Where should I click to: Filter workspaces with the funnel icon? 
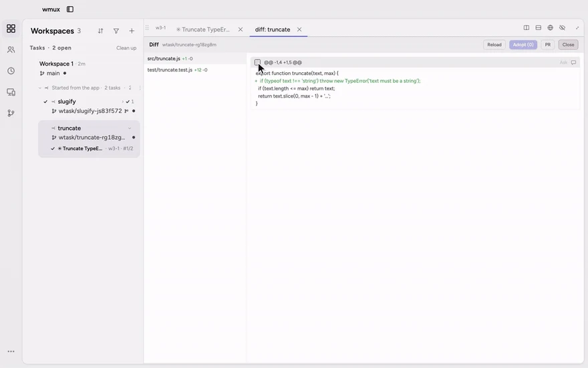(x=116, y=31)
